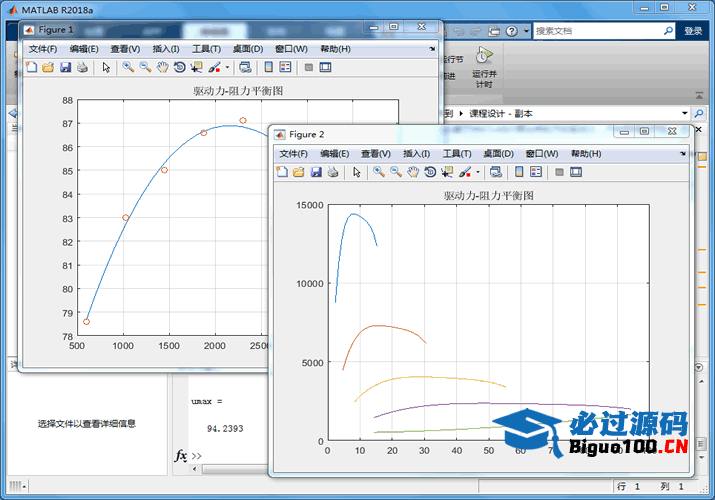Show Plot Tools icon in Figure 1
715x500 pixels.
pyautogui.click(x=325, y=67)
